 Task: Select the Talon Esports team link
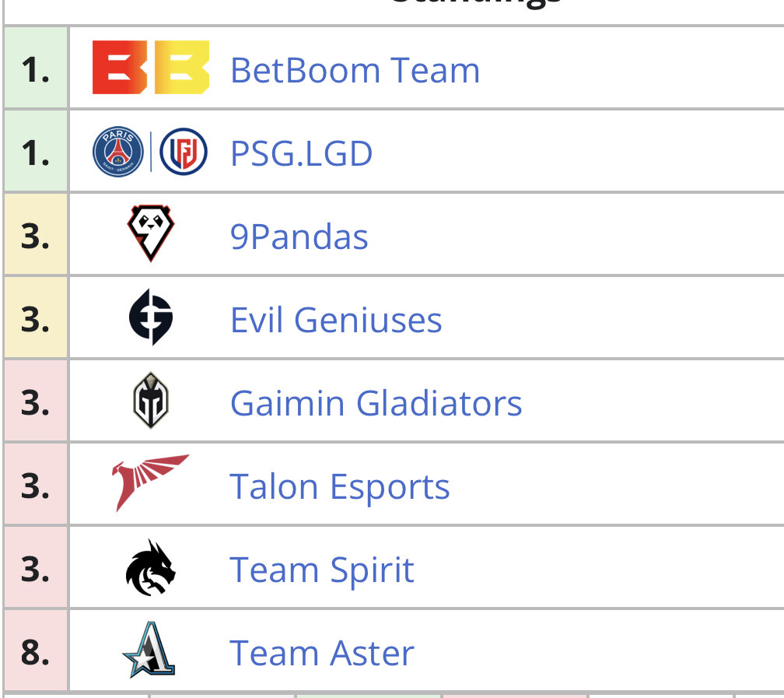pos(340,486)
